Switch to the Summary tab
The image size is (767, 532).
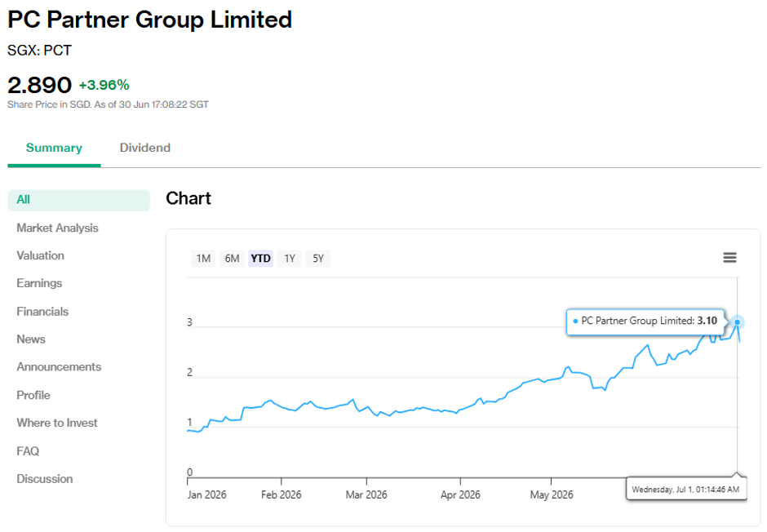(54, 148)
